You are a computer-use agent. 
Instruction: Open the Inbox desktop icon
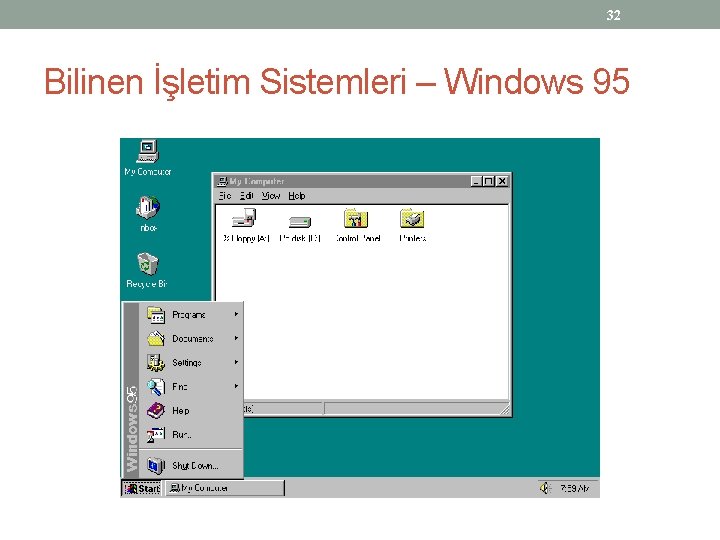(x=148, y=208)
